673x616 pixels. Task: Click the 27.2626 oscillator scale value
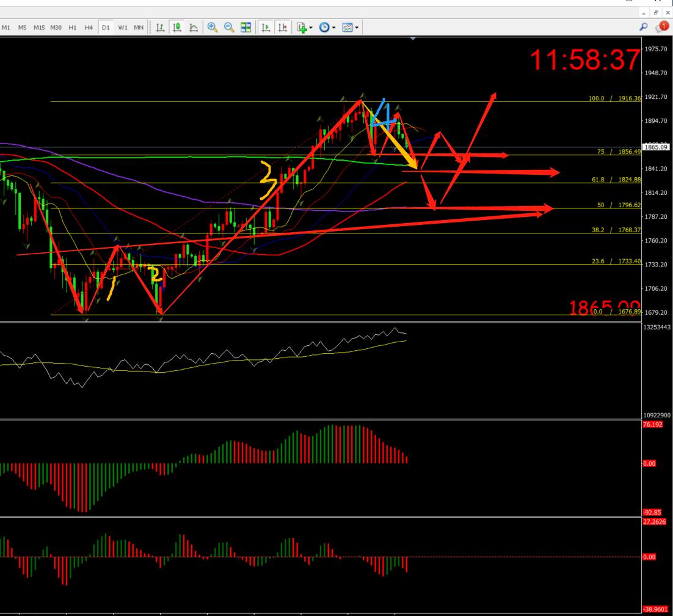[654, 522]
